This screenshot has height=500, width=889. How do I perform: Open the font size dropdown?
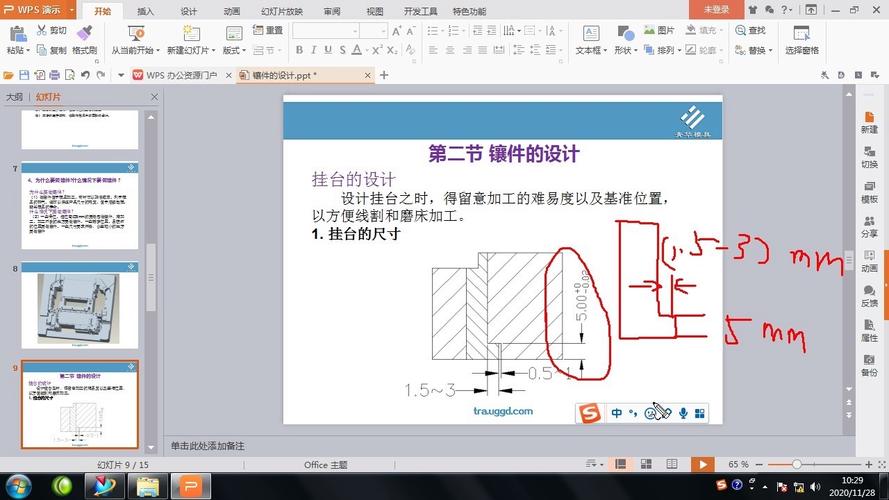click(384, 31)
